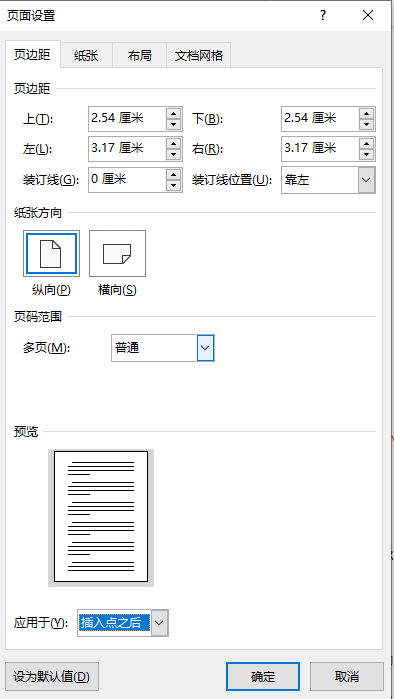Switch to the 文档网格 tab
The width and height of the screenshot is (394, 699).
(x=198, y=56)
